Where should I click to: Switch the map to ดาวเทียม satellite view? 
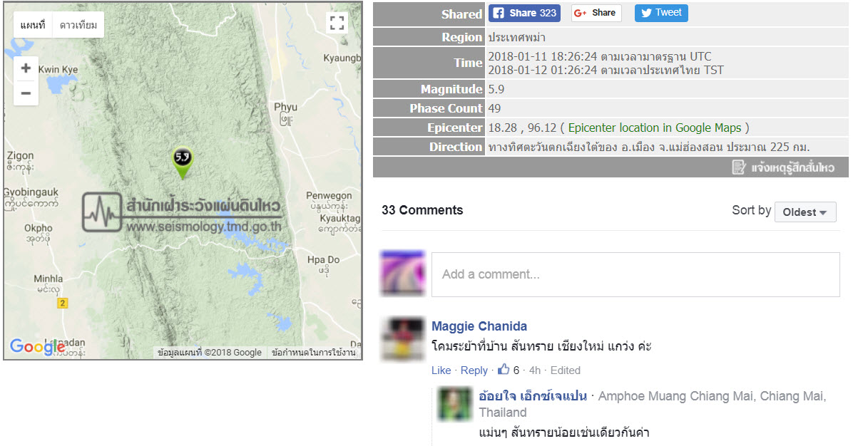point(78,25)
